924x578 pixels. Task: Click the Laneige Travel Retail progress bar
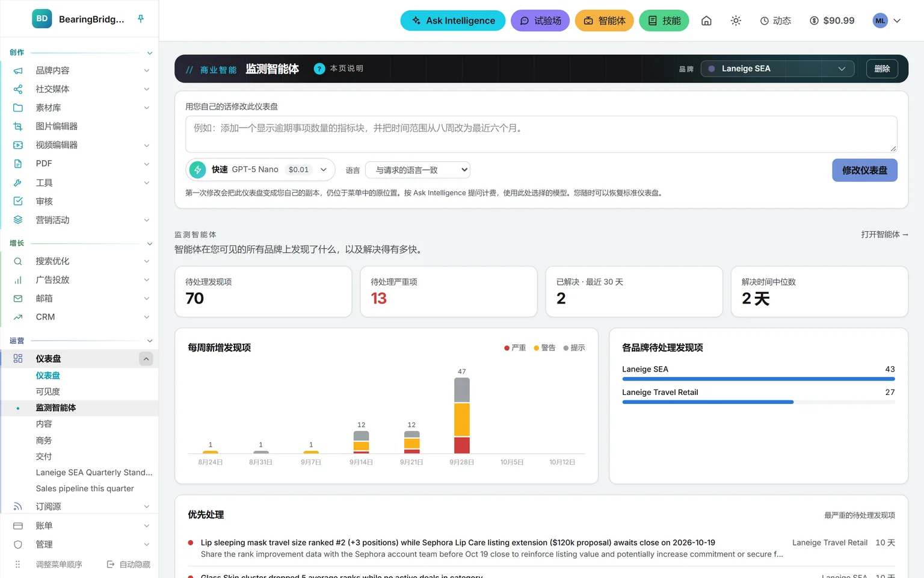point(758,402)
